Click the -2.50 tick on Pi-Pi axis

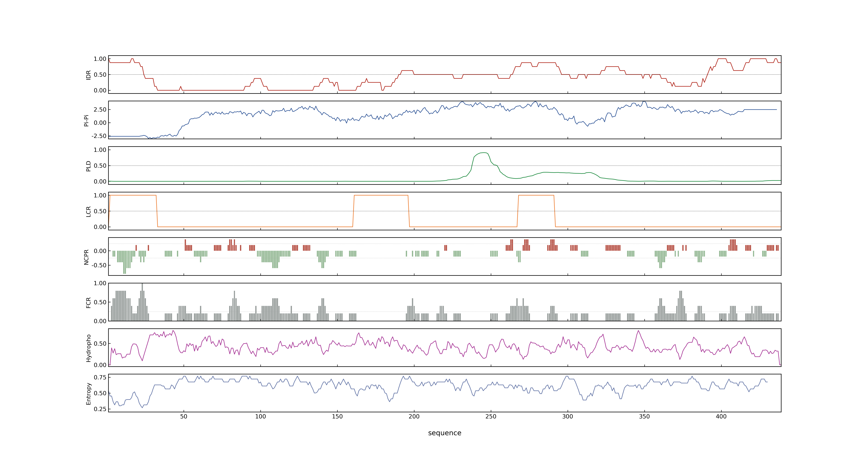99,136
